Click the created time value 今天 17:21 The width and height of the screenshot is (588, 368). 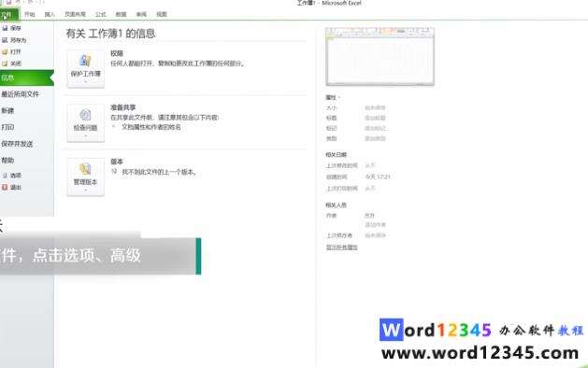coord(378,177)
